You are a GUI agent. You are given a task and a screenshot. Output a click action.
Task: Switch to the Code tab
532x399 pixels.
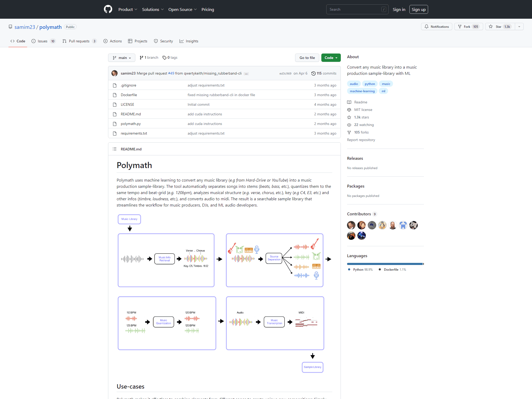tap(18, 41)
